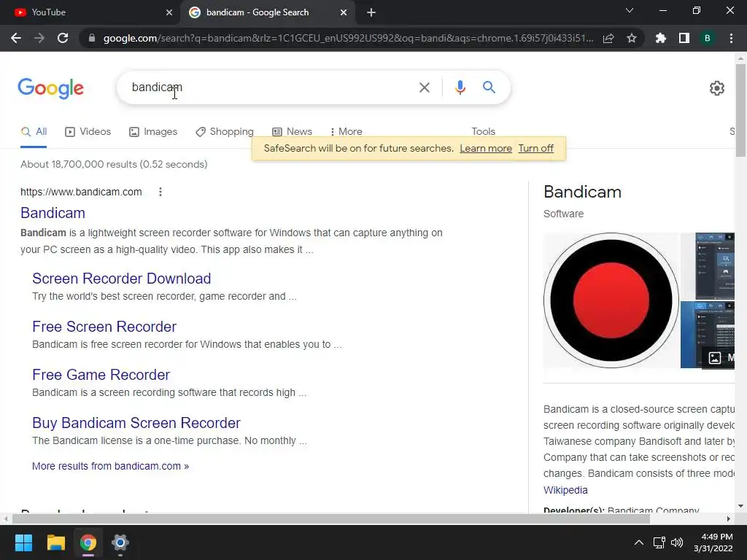The width and height of the screenshot is (747, 560).
Task: Expand the More search filters menu
Action: pyautogui.click(x=347, y=131)
